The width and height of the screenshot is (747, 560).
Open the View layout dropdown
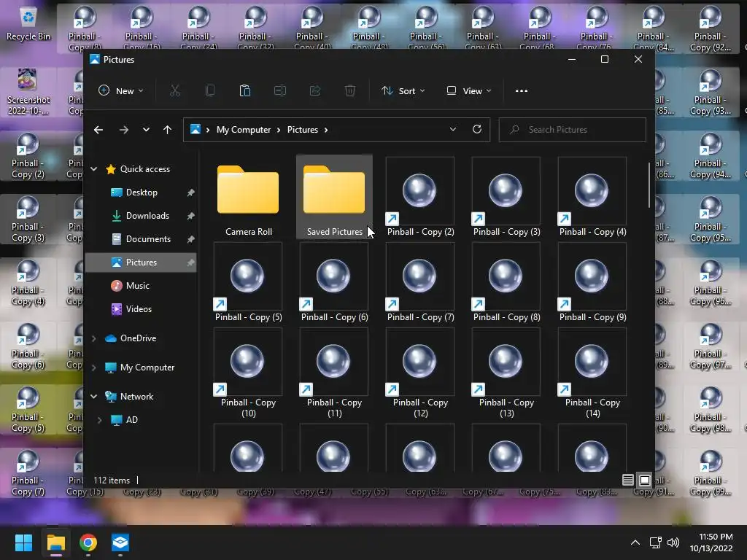pyautogui.click(x=469, y=90)
